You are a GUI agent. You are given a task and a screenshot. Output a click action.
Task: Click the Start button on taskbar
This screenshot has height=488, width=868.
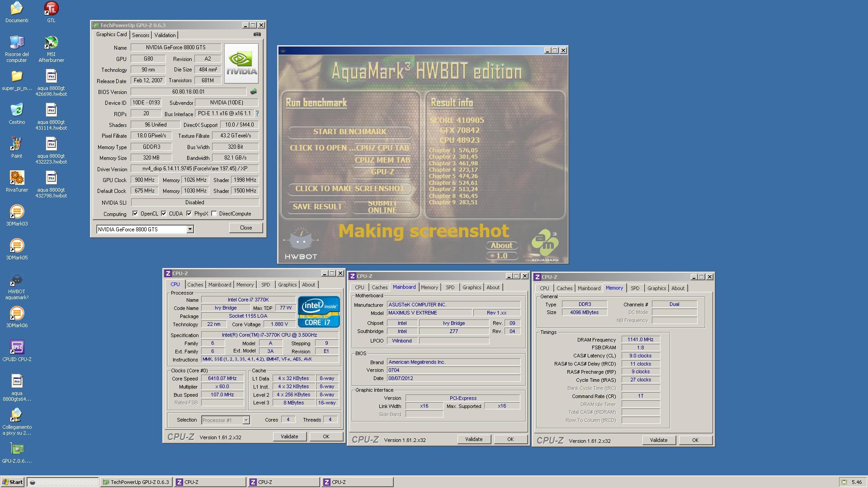[x=13, y=482]
